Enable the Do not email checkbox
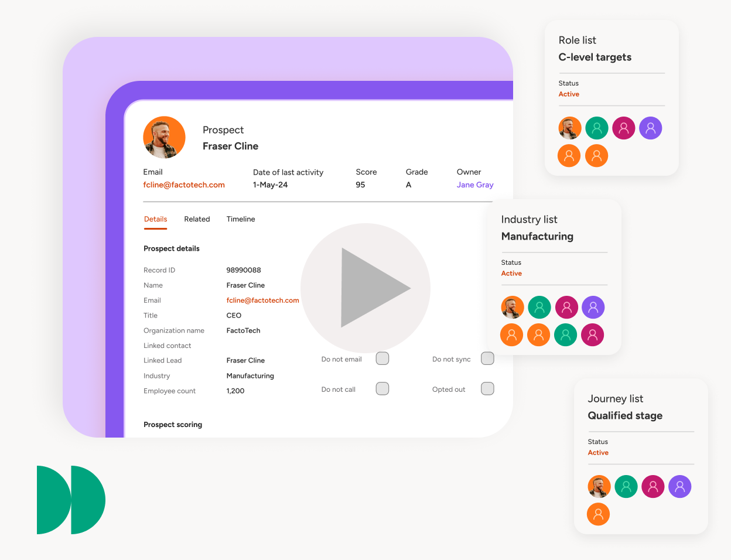 coord(382,358)
